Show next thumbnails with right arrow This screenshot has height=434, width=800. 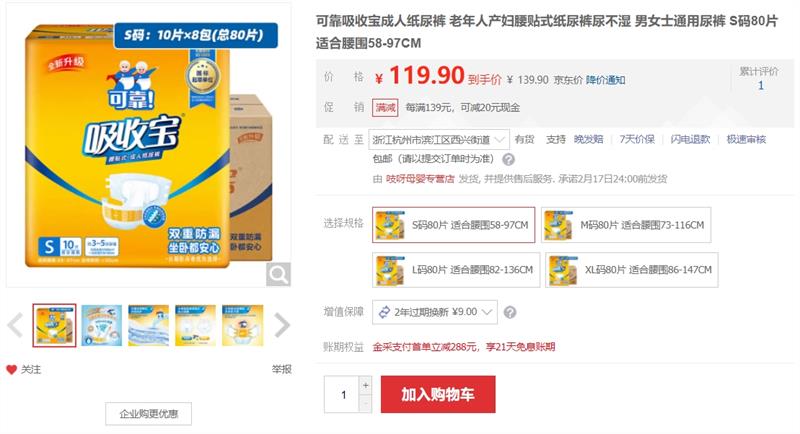pyautogui.click(x=282, y=325)
